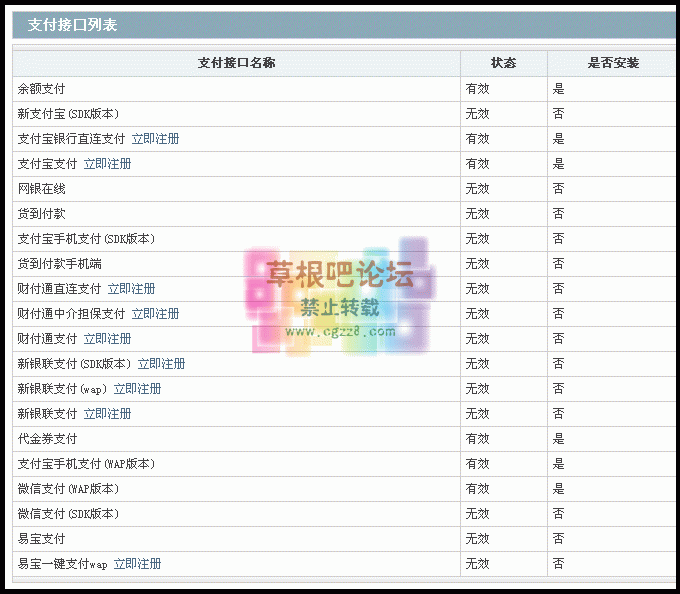Click the 支付接口列表 panel title
680x594 pixels.
click(72, 25)
